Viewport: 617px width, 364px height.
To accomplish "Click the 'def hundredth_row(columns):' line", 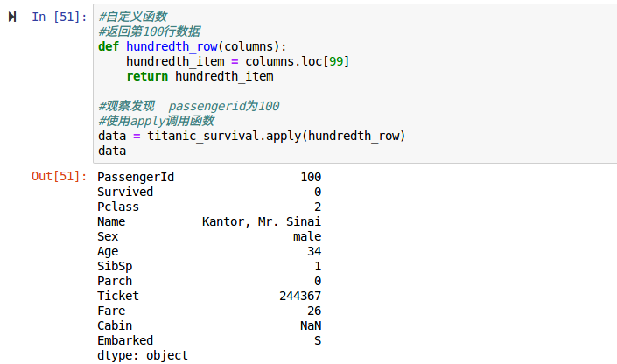I will pos(193,46).
